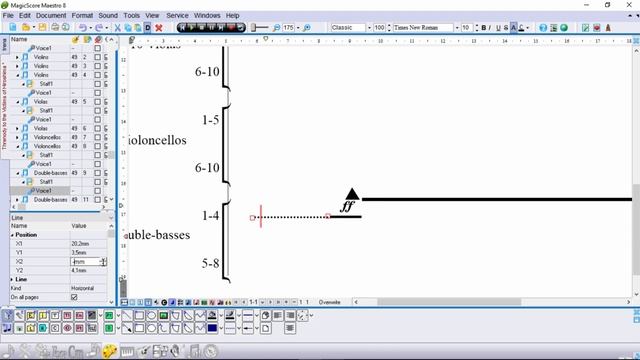Expand the Double-basses track 11 node
This screenshot has width=640, height=360.
pos(17,200)
